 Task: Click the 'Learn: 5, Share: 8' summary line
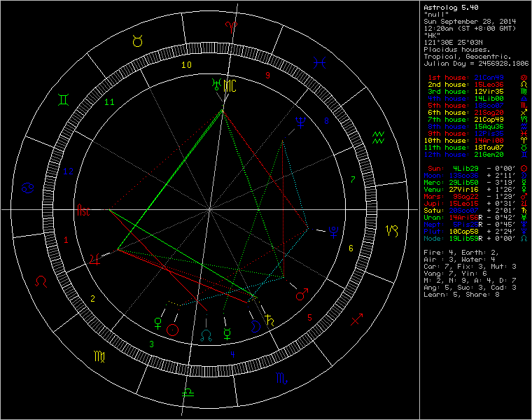pos(462,295)
